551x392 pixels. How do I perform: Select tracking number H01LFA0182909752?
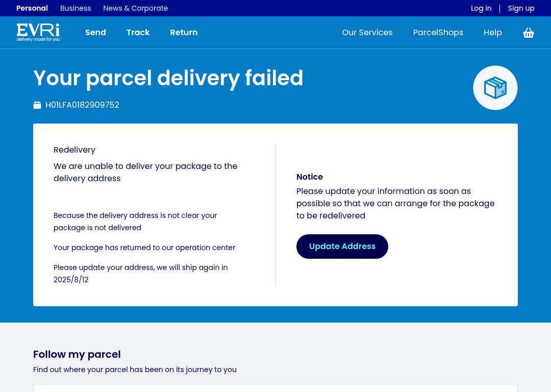point(82,105)
